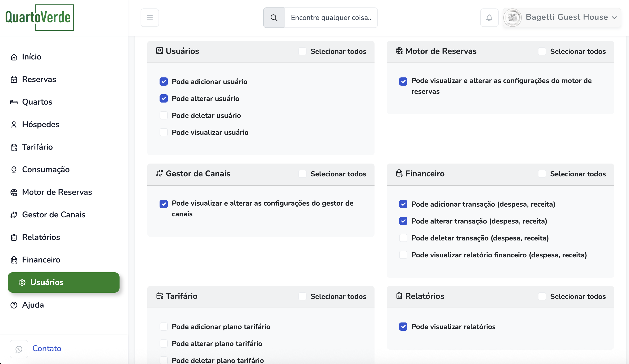The image size is (629, 364).
Task: Click the globe icon beside Motor de Reservas
Action: [x=14, y=192]
